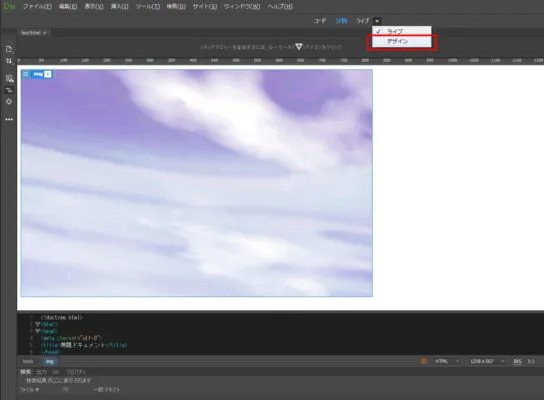This screenshot has width=544, height=400.
Task: Open the HTML document type dropdown
Action: [447, 361]
